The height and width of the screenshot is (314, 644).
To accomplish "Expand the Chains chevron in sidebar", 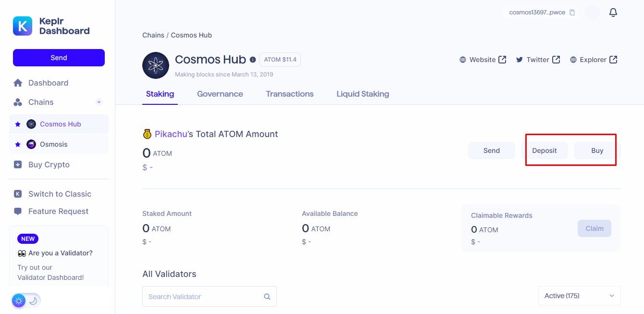I will tap(99, 102).
